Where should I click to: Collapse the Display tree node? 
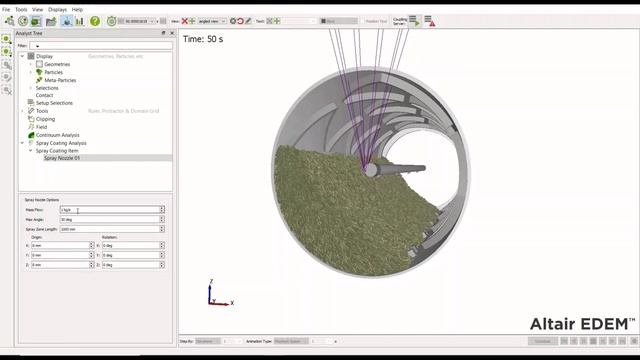(x=22, y=56)
